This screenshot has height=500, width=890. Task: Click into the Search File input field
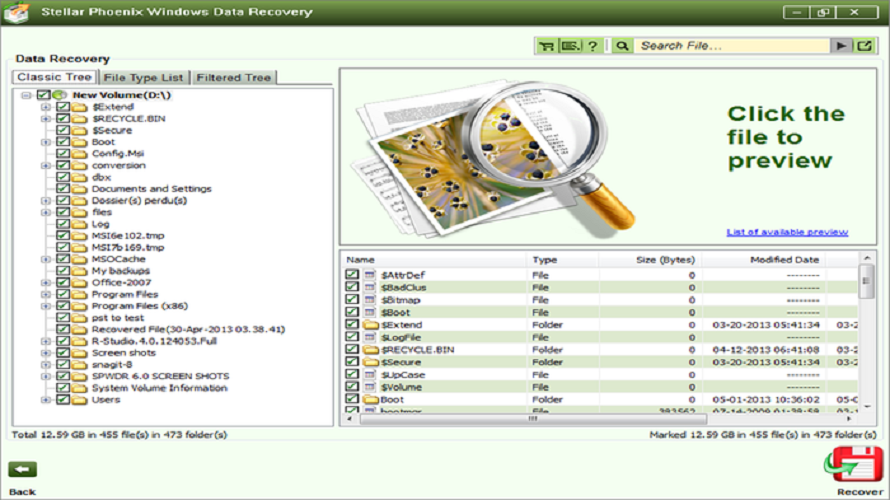pyautogui.click(x=732, y=46)
